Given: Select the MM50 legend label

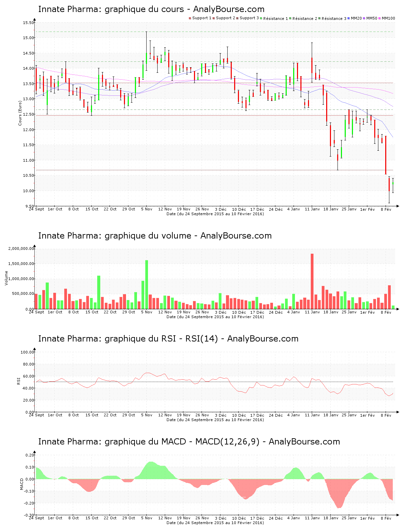Looking at the screenshot, I should pyautogui.click(x=372, y=18).
